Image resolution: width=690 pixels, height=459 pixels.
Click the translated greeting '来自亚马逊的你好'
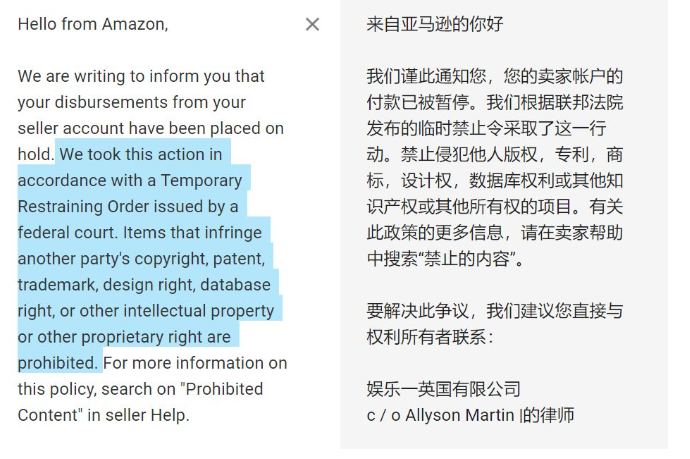pos(434,24)
